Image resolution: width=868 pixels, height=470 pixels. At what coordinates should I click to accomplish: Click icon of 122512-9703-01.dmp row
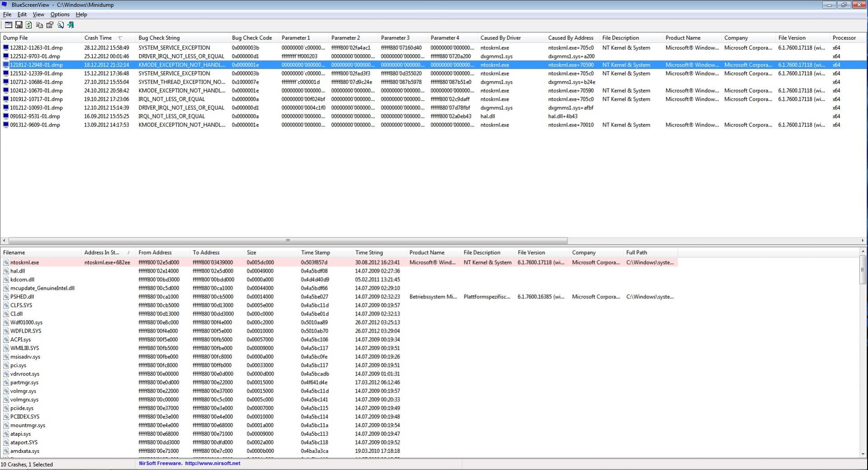click(x=6, y=56)
